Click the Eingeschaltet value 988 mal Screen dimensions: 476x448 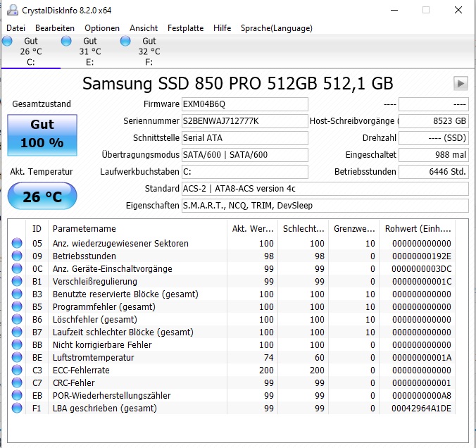(x=434, y=155)
